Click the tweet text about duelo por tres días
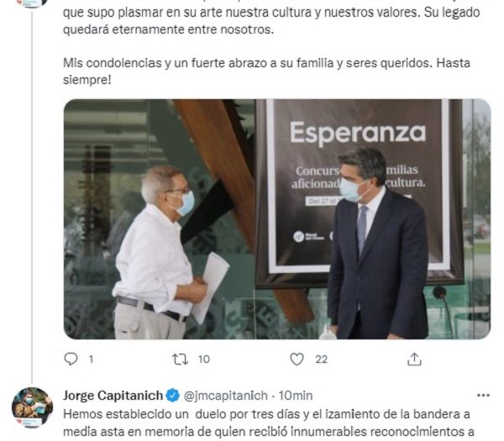This screenshot has width=504, height=441. [269, 423]
